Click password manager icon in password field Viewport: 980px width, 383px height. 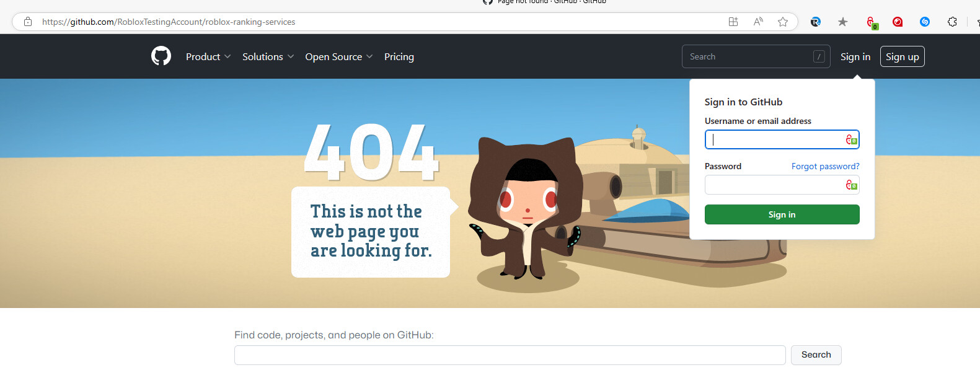click(852, 185)
